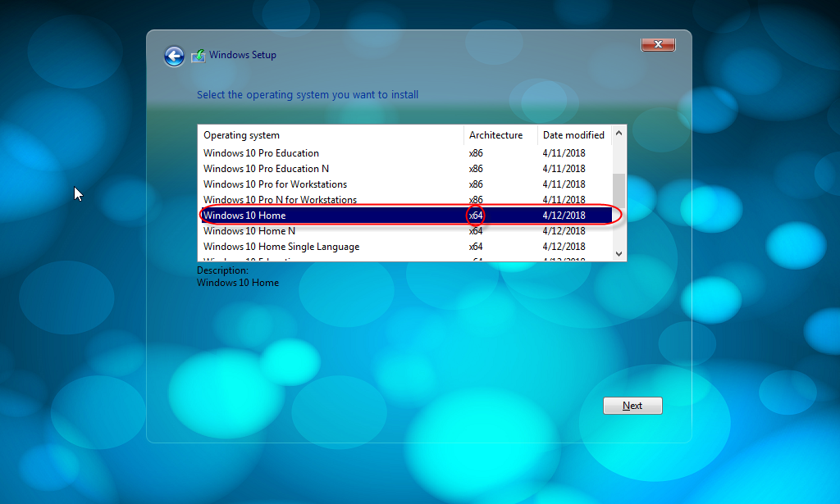The height and width of the screenshot is (504, 840).
Task: Select Windows 10 Home Single Language
Action: pyautogui.click(x=281, y=247)
